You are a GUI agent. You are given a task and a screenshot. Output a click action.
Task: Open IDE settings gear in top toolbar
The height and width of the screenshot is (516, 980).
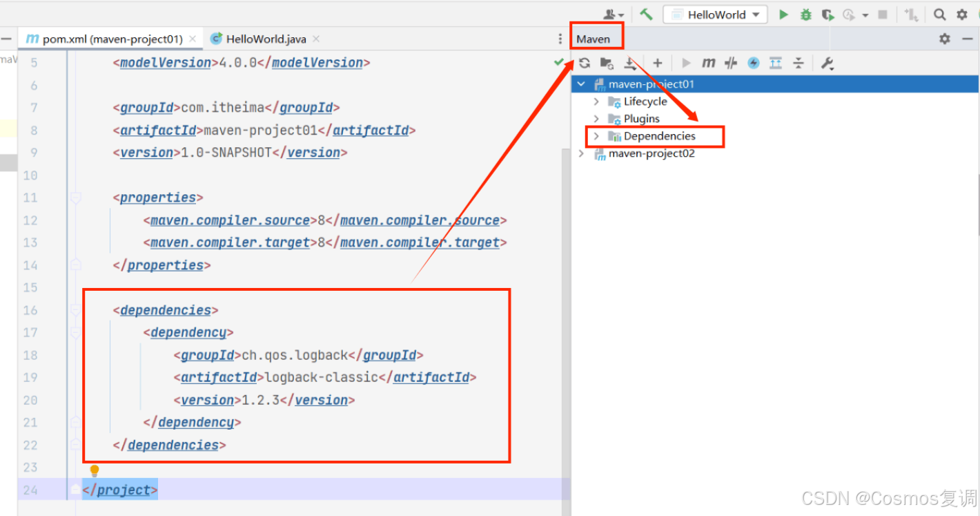[x=962, y=14]
